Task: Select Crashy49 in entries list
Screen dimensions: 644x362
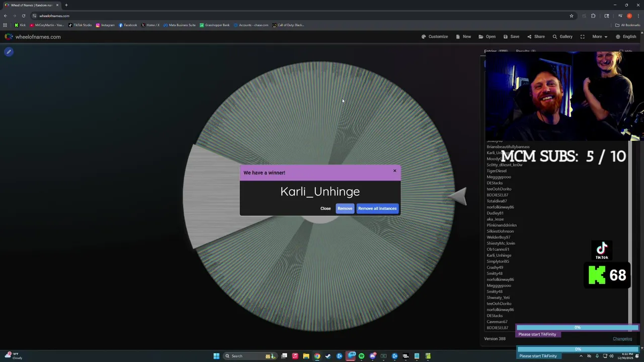Action: tap(495, 267)
